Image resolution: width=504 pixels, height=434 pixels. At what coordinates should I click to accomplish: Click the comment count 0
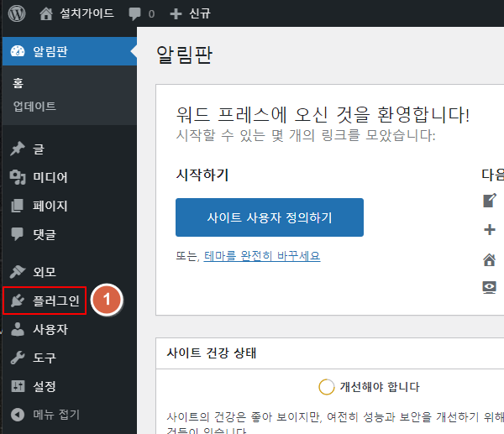tap(151, 14)
